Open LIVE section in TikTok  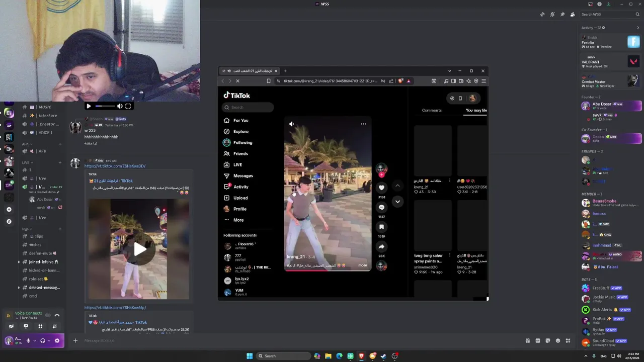coord(233,165)
